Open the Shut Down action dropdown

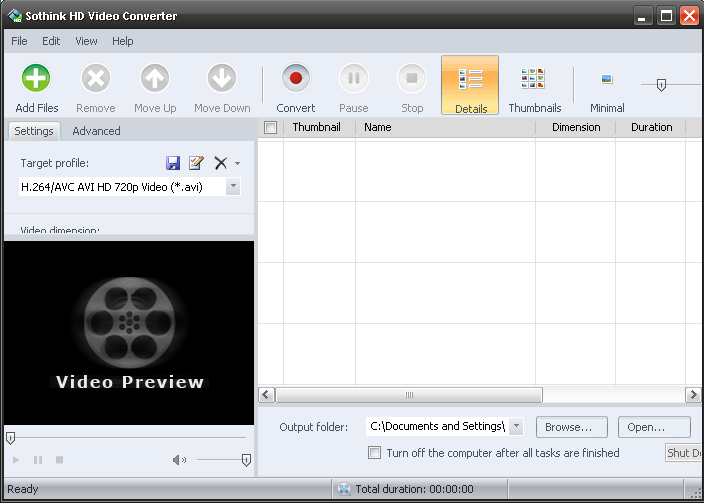click(684, 453)
